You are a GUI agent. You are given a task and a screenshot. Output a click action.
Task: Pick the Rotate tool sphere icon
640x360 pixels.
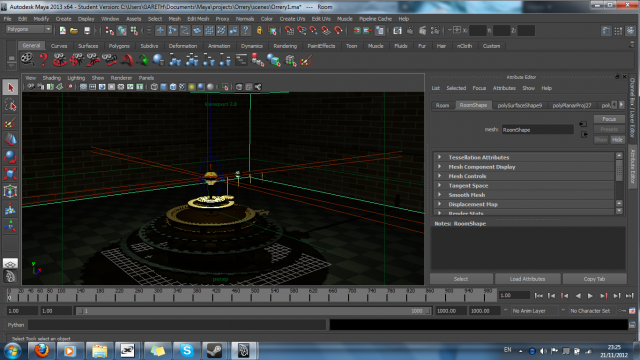click(10, 157)
